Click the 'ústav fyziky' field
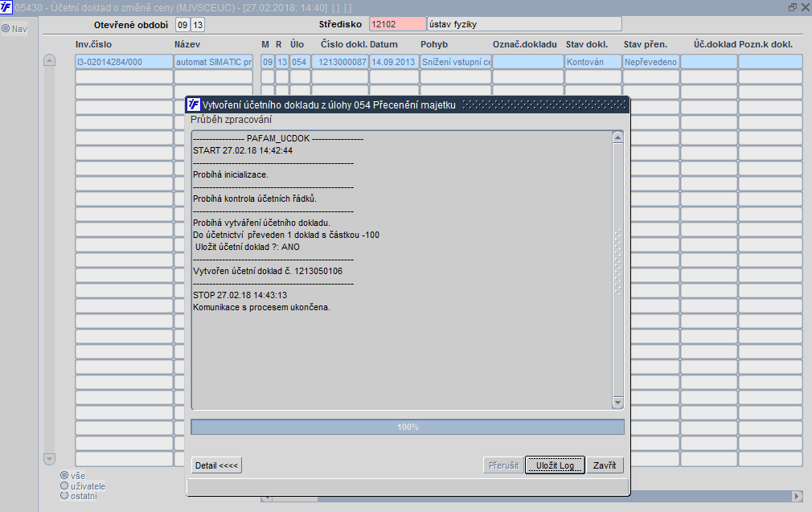This screenshot has height=512, width=812. click(x=524, y=24)
